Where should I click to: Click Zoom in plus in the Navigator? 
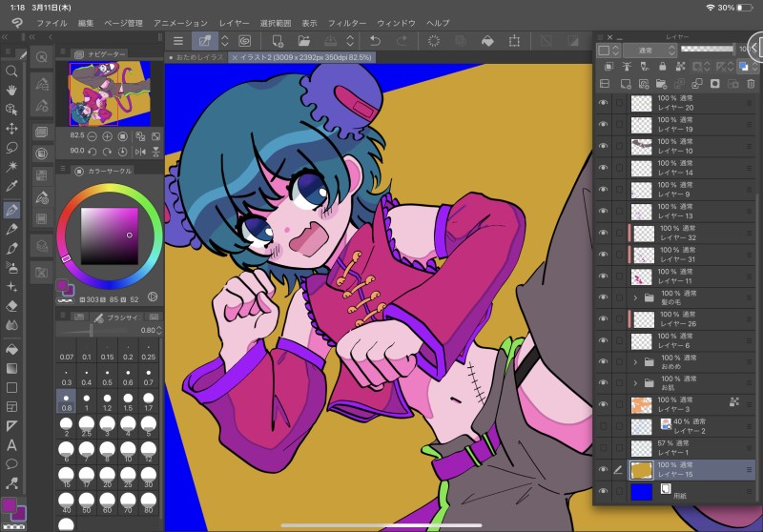click(x=107, y=136)
